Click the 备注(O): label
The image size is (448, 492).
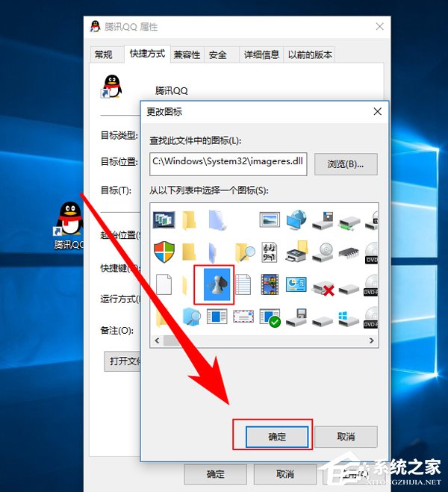tap(116, 331)
